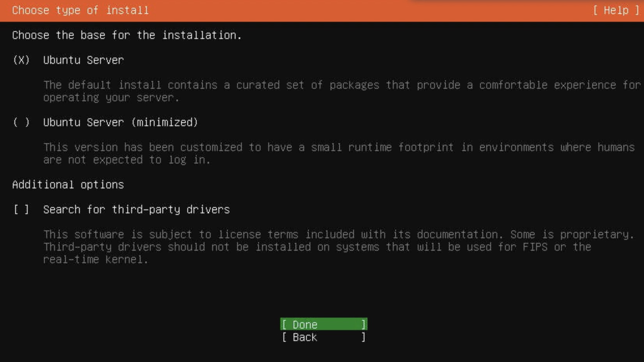644x362 pixels.
Task: Click "Search for third-party drivers" label
Action: [136, 209]
